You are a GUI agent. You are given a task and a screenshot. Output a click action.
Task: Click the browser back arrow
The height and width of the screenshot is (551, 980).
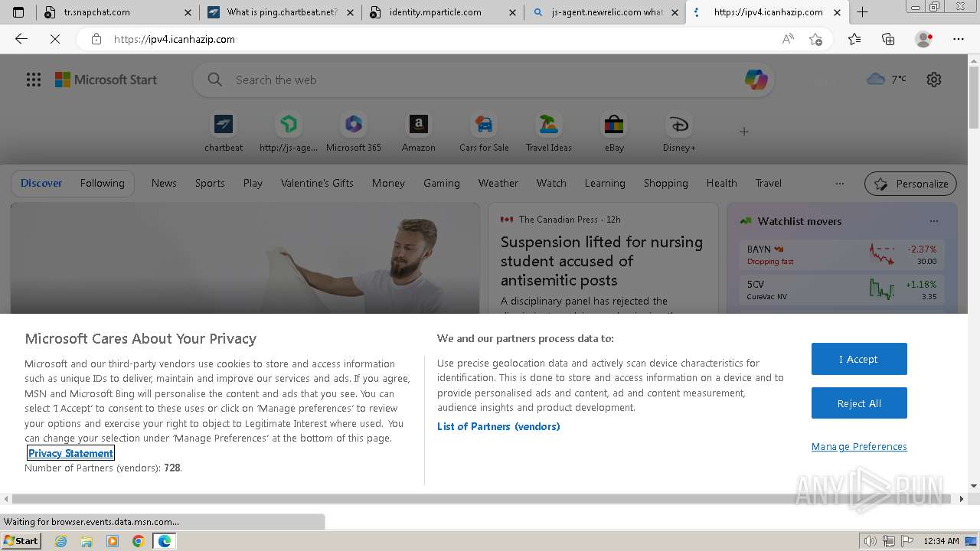point(21,39)
